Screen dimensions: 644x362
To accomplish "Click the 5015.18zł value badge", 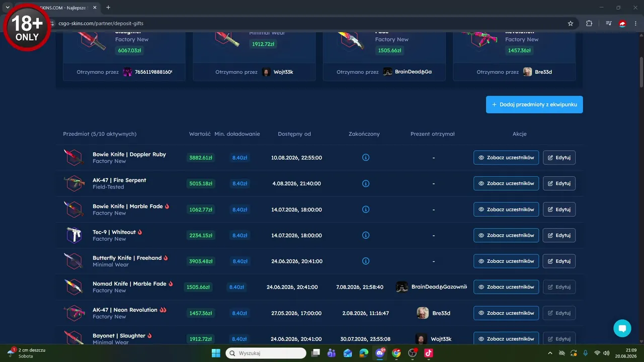I will [x=201, y=184].
